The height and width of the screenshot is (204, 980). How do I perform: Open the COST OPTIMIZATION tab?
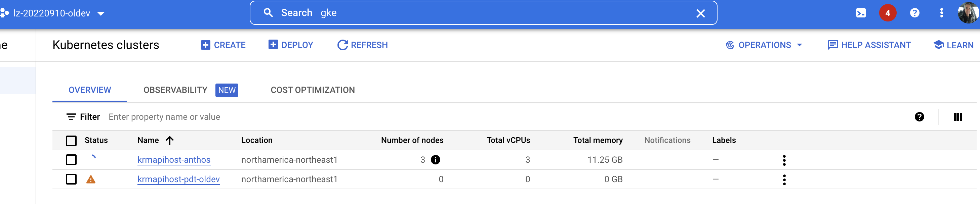coord(312,90)
